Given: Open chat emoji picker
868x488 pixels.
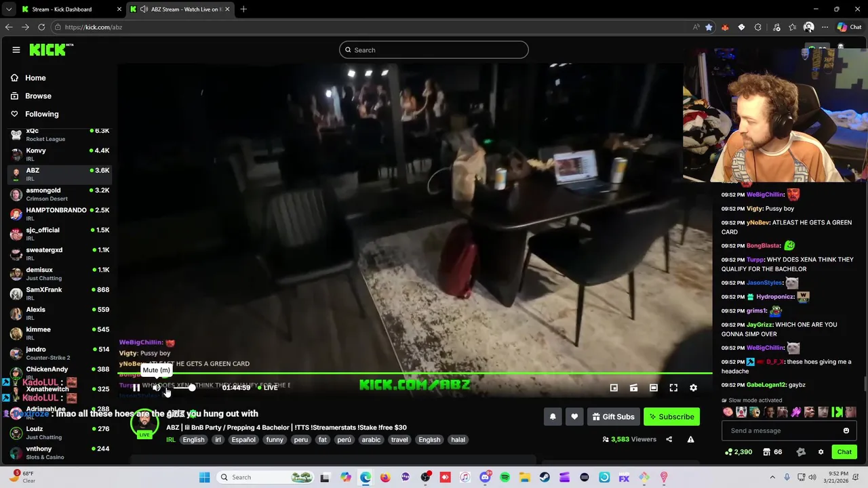Looking at the screenshot, I should 846,430.
